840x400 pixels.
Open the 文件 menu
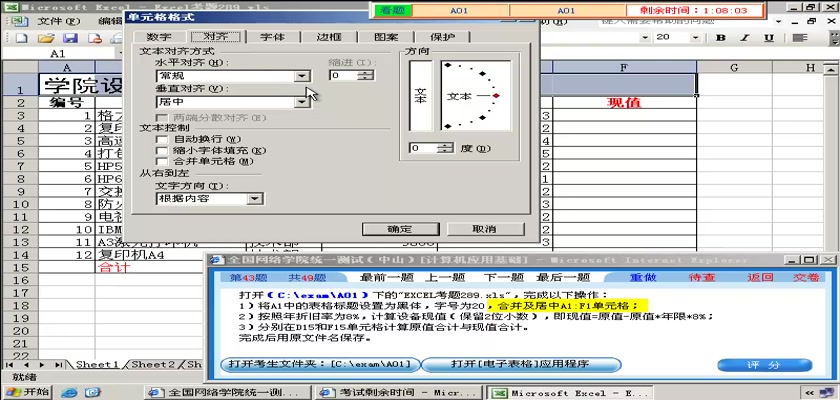[x=58, y=21]
